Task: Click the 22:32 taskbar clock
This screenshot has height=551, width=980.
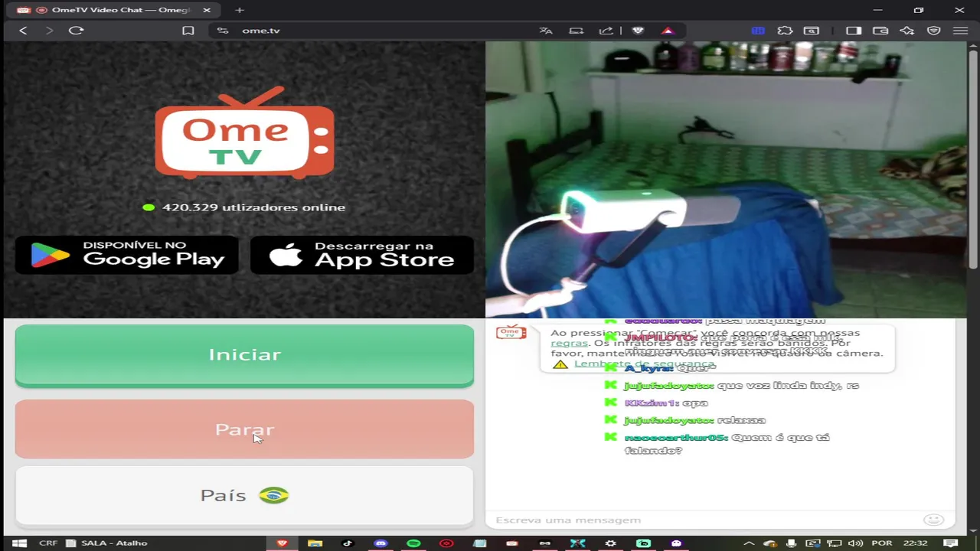Action: click(916, 543)
